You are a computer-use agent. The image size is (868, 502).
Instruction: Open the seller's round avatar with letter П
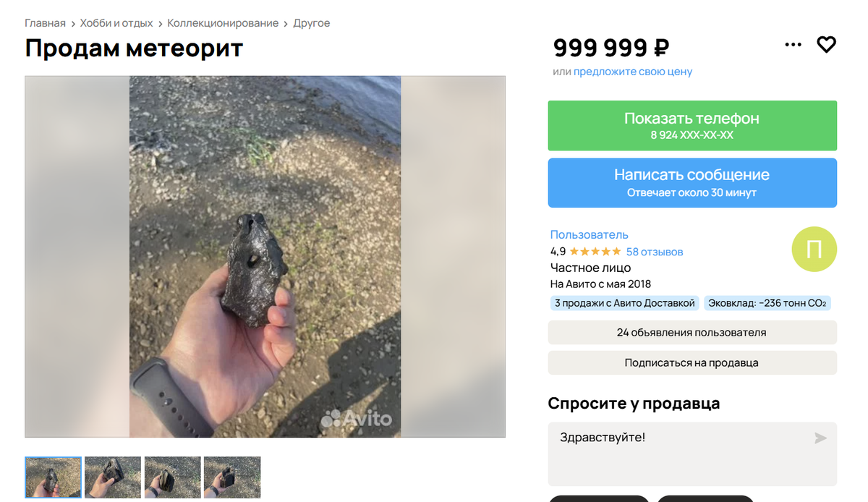coord(814,250)
